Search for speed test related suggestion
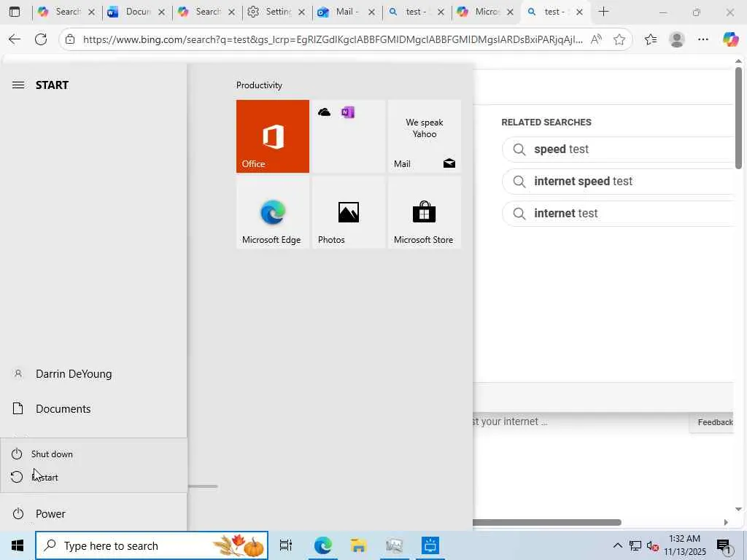Viewport: 747px width, 560px height. point(617,149)
